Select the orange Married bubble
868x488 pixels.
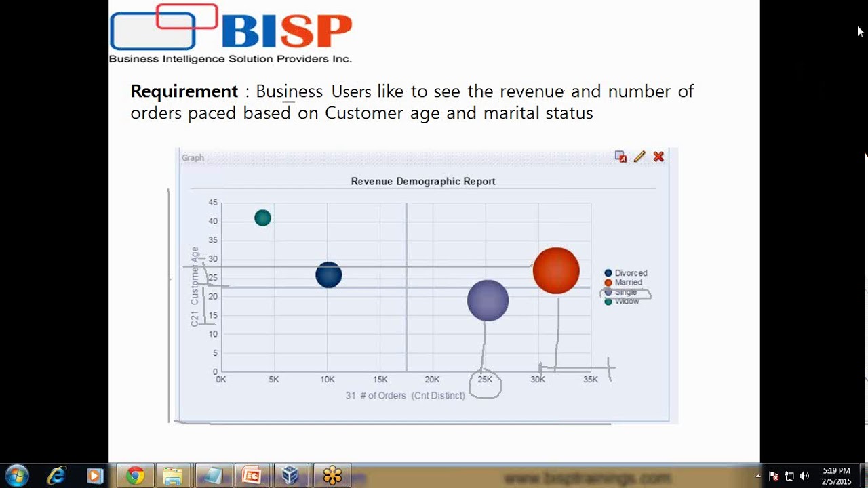(x=556, y=270)
